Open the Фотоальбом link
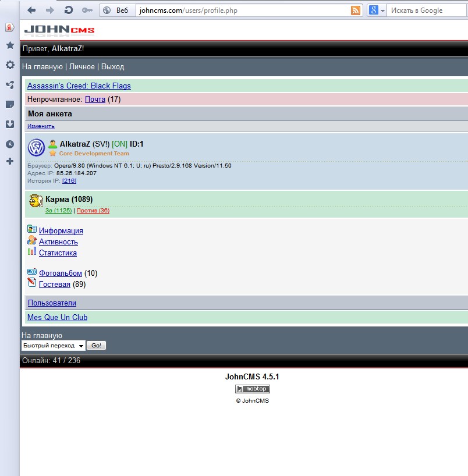This screenshot has width=468, height=476. point(61,273)
